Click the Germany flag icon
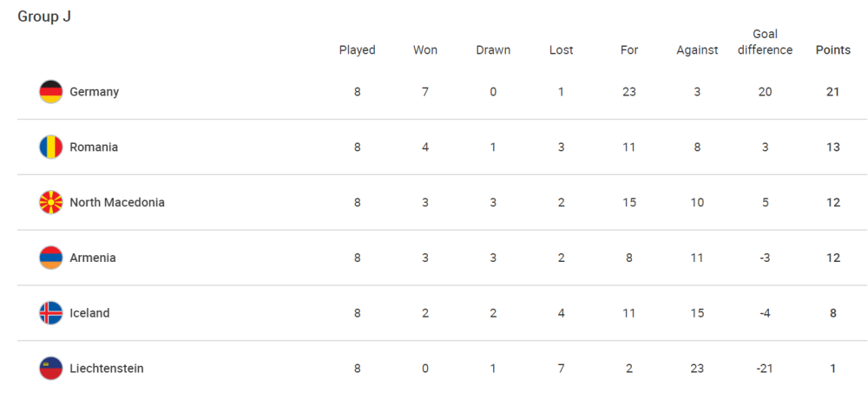This screenshot has width=868, height=399. click(51, 92)
